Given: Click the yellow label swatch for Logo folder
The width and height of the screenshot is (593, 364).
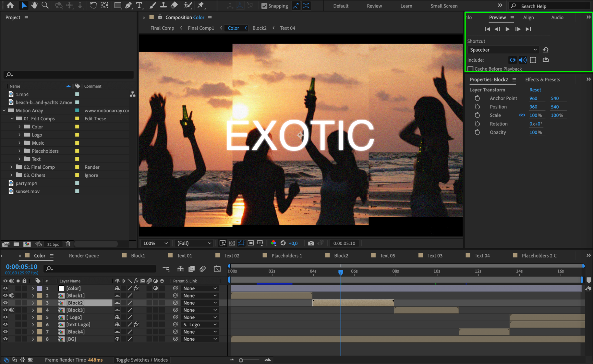Looking at the screenshot, I should point(77,135).
